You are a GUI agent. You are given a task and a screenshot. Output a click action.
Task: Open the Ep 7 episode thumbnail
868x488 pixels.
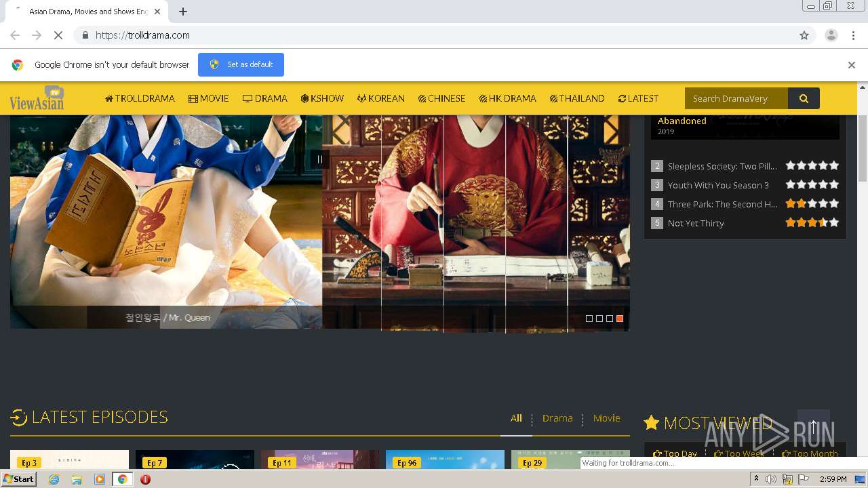195,460
